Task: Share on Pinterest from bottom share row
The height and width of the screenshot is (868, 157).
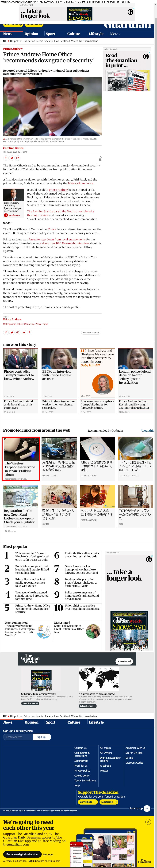Action: point(30,332)
